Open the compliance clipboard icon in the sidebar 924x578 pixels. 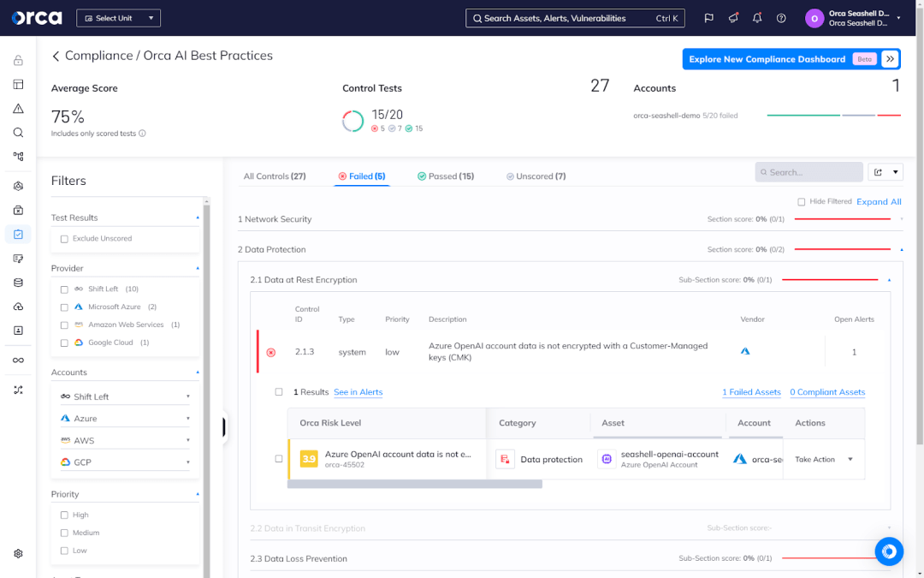click(x=18, y=234)
